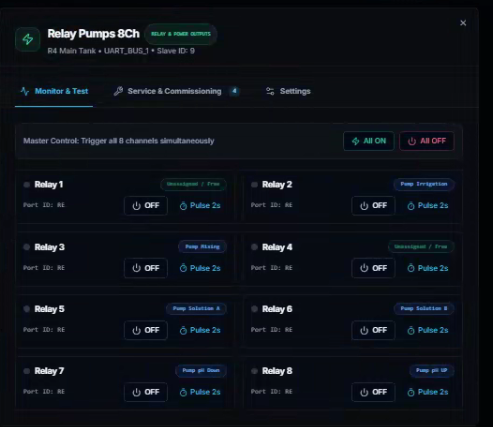This screenshot has height=427, width=493.
Task: Click the status dot beside Relay 8
Action: pos(254,371)
